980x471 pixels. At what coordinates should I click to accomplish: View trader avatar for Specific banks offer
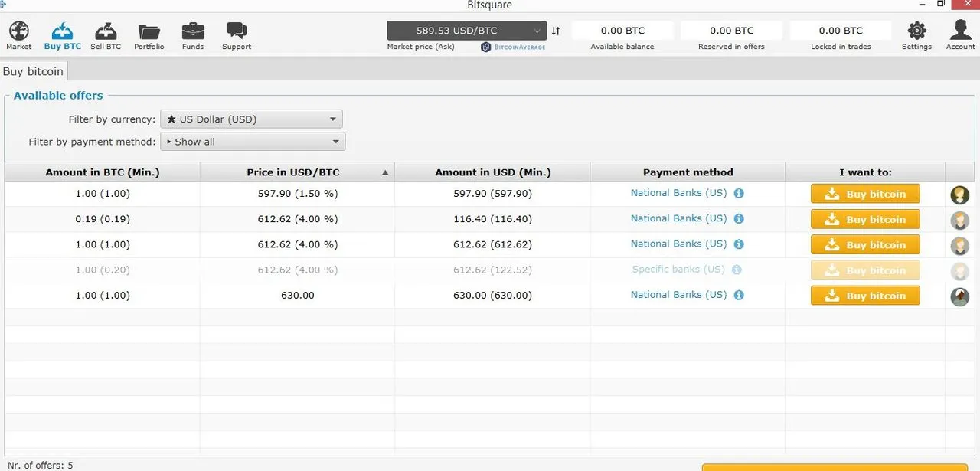pyautogui.click(x=960, y=271)
